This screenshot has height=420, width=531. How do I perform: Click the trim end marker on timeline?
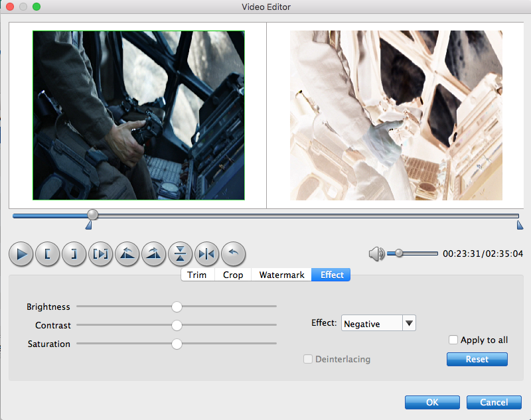click(520, 226)
